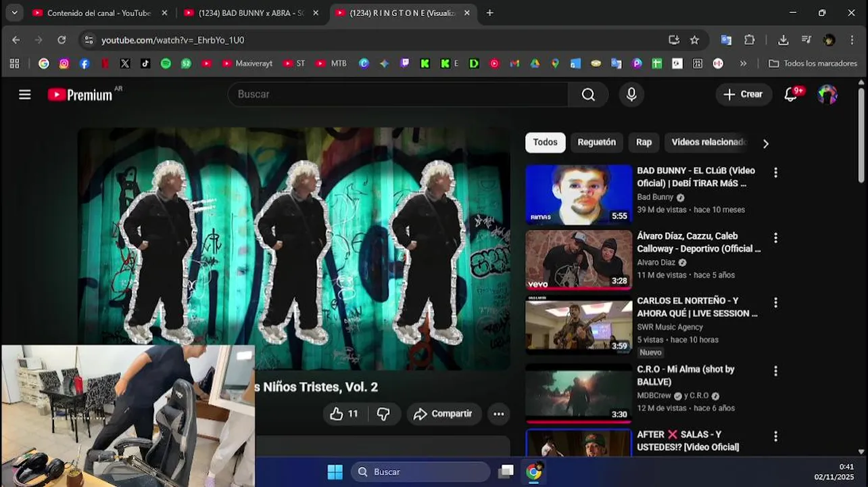Start voice search with microphone icon
868x487 pixels.
631,95
